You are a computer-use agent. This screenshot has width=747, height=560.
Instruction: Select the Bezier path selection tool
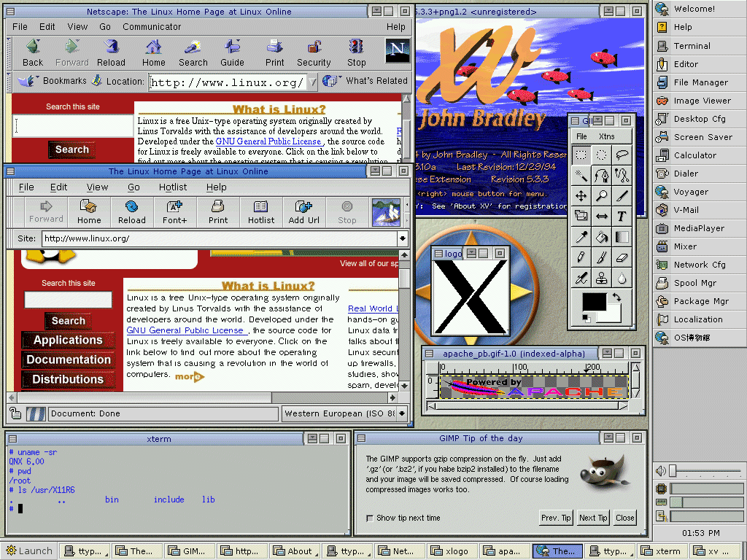(x=602, y=175)
